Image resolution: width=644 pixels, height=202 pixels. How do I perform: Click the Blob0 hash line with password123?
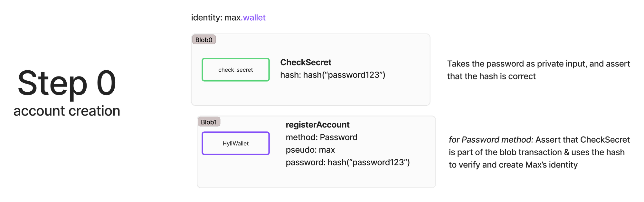tap(333, 75)
